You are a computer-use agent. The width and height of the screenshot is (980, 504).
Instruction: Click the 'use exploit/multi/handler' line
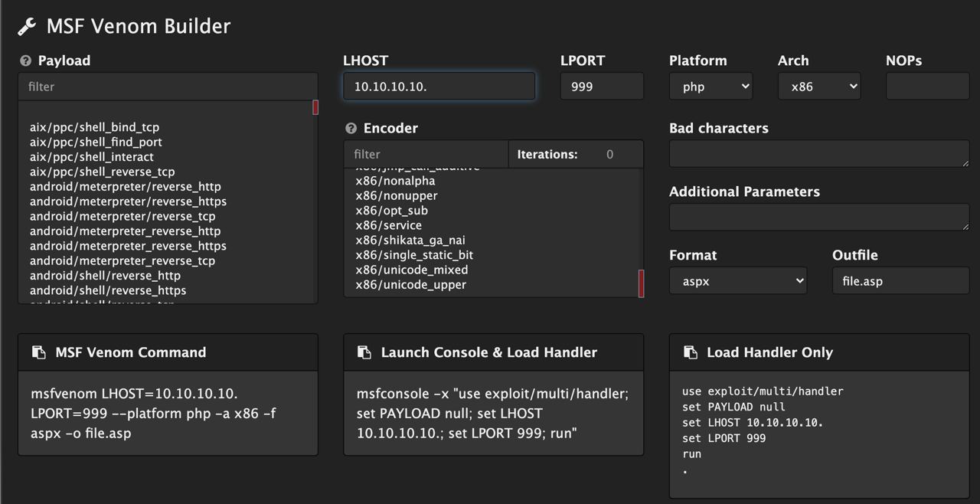(763, 391)
